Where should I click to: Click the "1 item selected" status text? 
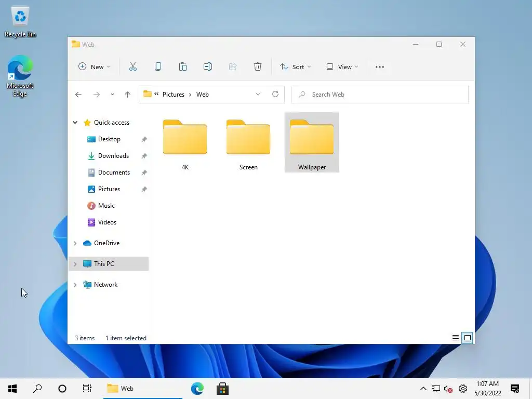click(126, 338)
